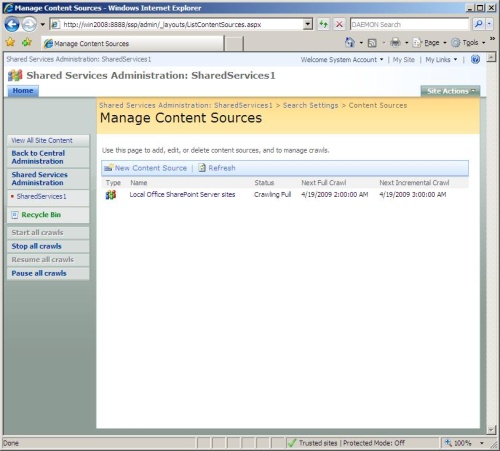
Task: Click the New Content Source button
Action: [151, 168]
